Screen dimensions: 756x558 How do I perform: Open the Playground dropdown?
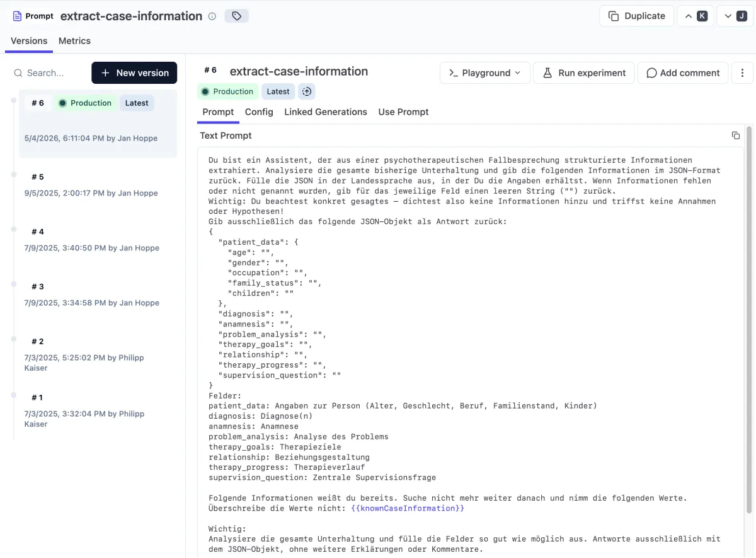[484, 73]
